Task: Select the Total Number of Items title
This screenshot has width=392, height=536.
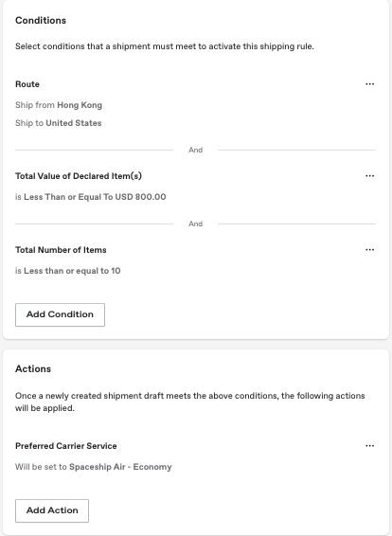Action: tap(61, 250)
